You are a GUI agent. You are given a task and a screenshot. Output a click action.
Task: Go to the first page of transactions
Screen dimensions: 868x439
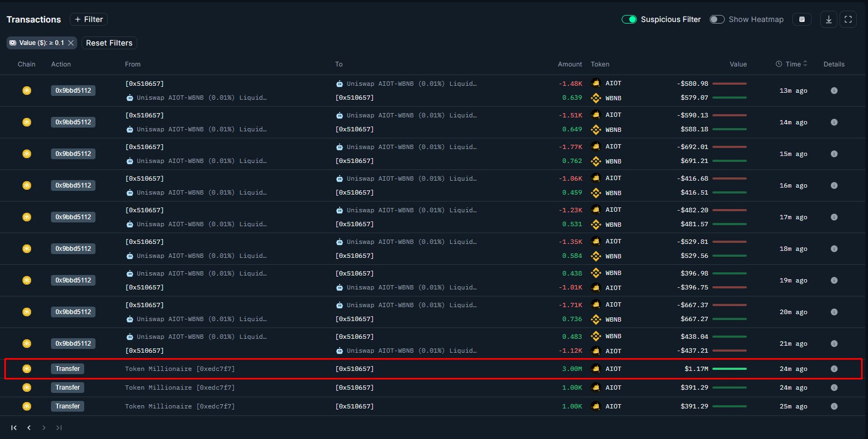click(14, 428)
